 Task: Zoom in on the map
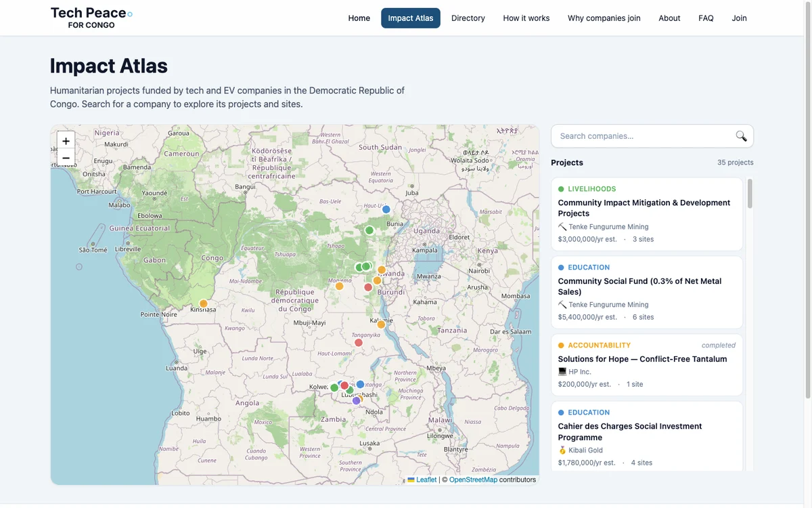pos(66,141)
